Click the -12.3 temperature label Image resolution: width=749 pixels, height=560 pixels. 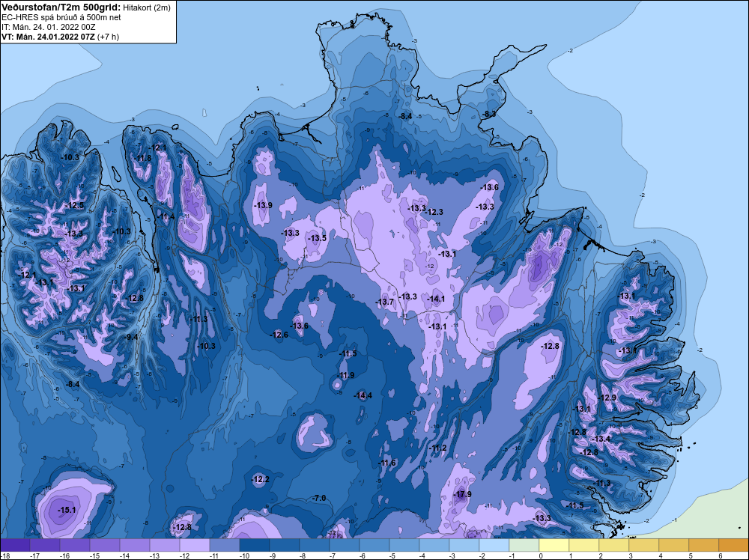(x=434, y=212)
